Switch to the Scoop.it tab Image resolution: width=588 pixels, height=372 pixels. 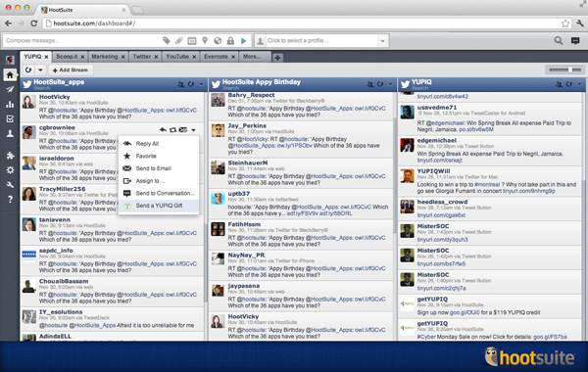[x=67, y=57]
